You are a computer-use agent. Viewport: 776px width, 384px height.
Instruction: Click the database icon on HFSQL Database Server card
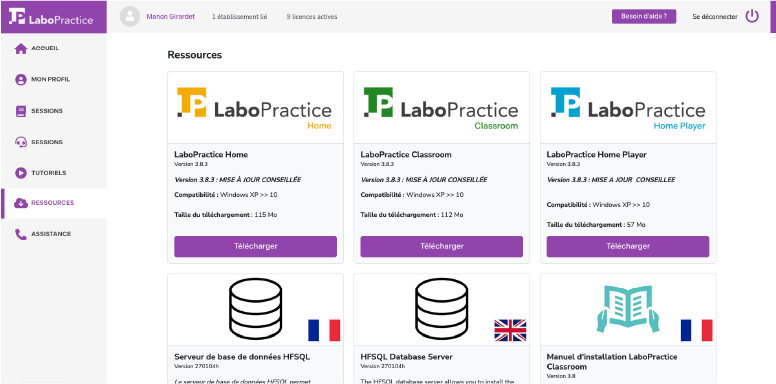pyautogui.click(x=441, y=308)
